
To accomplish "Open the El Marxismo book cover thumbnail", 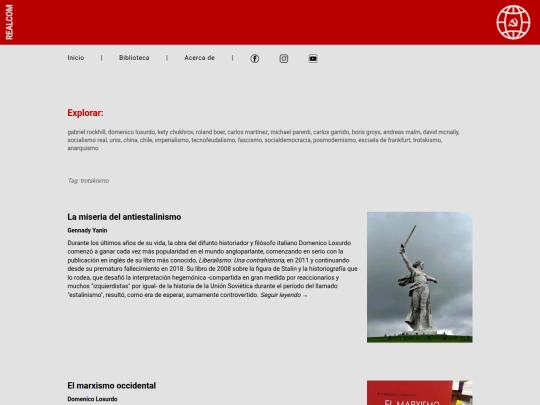I will 419,393.
